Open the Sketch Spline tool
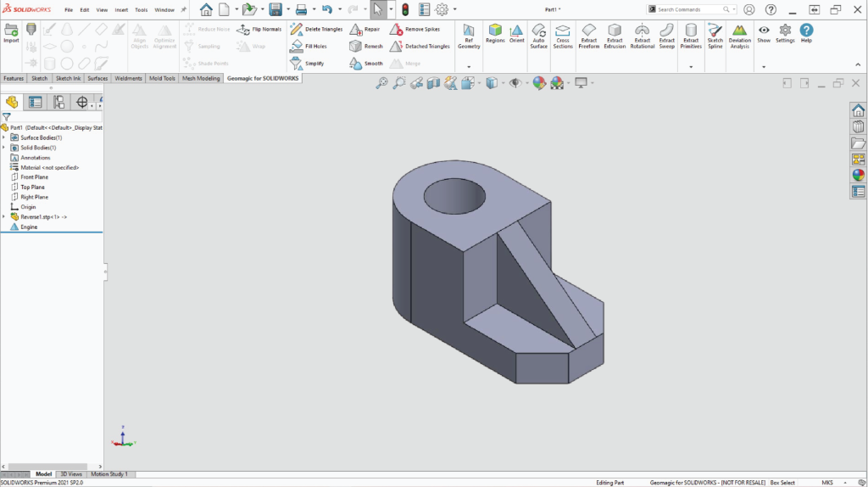Screen dimensions: 868x487 (x=715, y=36)
